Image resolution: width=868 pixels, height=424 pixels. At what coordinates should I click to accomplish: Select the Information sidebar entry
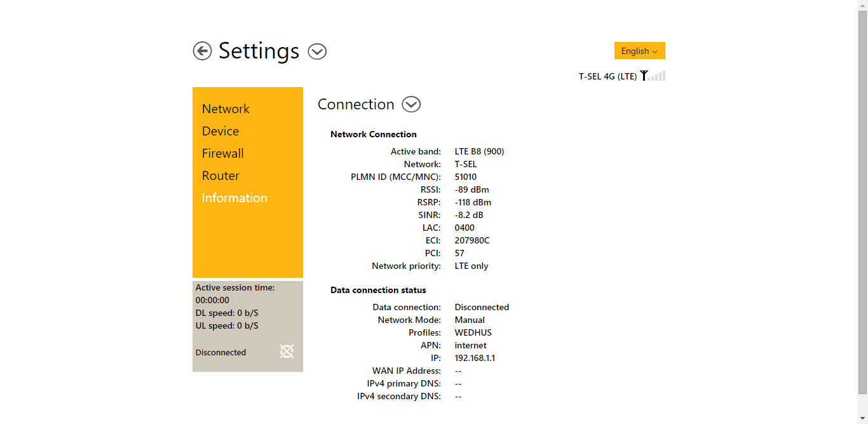(x=234, y=198)
